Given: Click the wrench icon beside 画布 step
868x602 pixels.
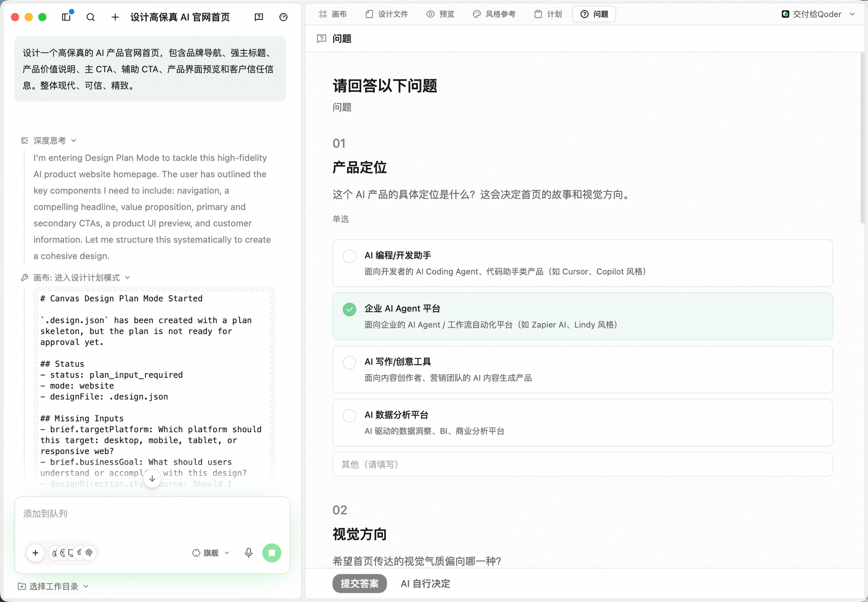Looking at the screenshot, I should [25, 278].
